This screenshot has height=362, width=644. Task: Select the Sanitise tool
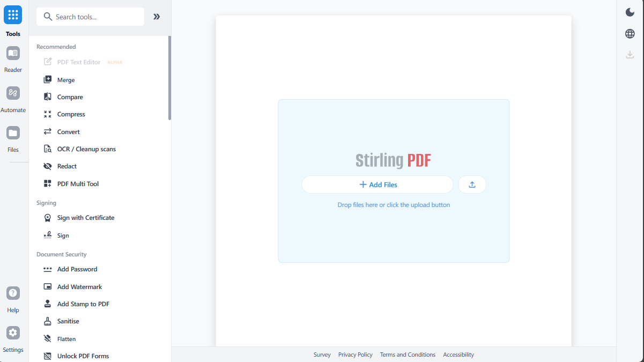tap(68, 321)
